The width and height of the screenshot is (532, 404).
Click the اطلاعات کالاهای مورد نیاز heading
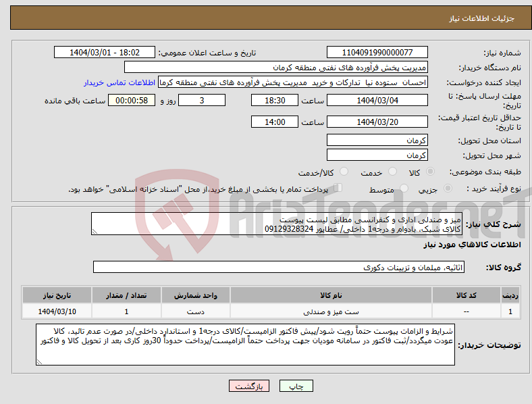click(x=472, y=245)
